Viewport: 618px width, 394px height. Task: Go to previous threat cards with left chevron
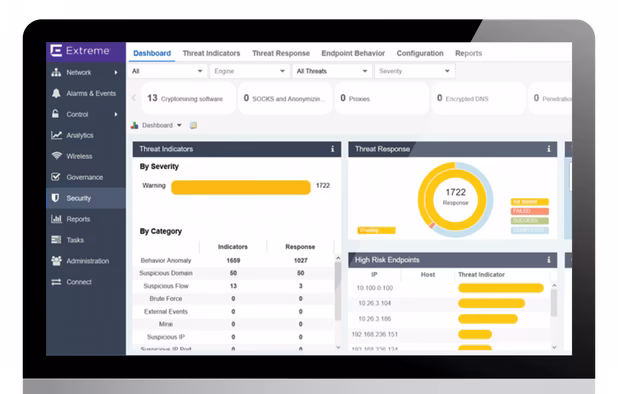tap(134, 98)
